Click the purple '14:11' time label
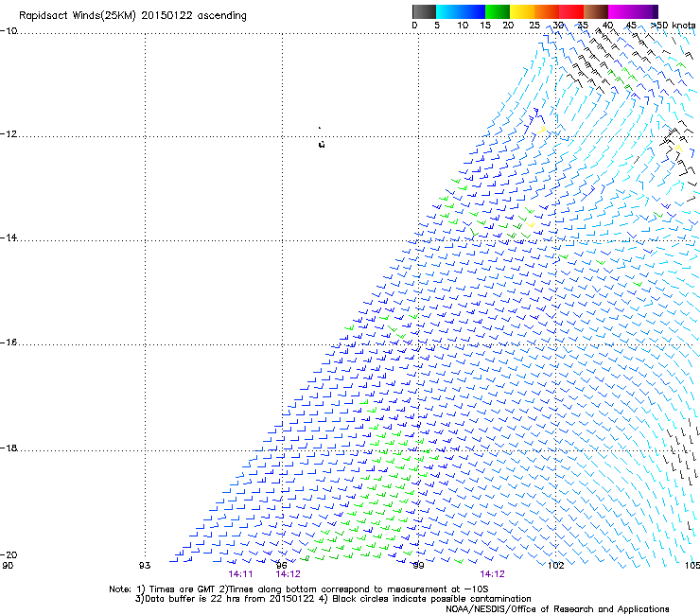This screenshot has width=700, height=615. (x=240, y=574)
